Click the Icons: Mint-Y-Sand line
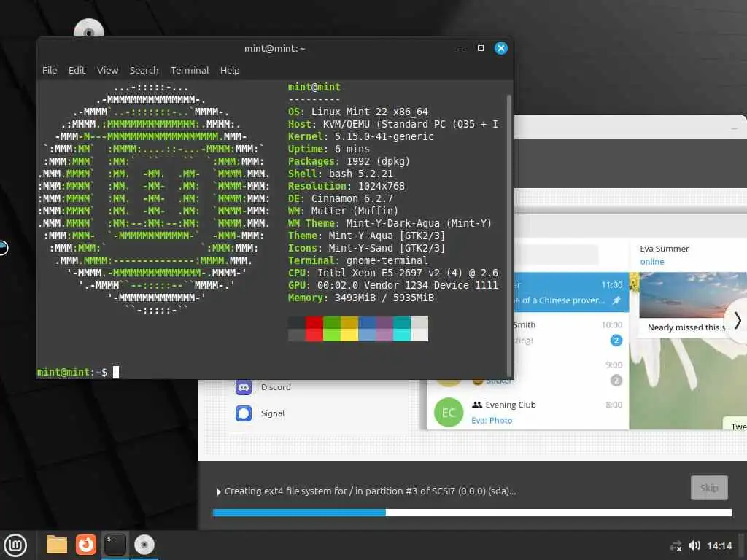 (366, 248)
